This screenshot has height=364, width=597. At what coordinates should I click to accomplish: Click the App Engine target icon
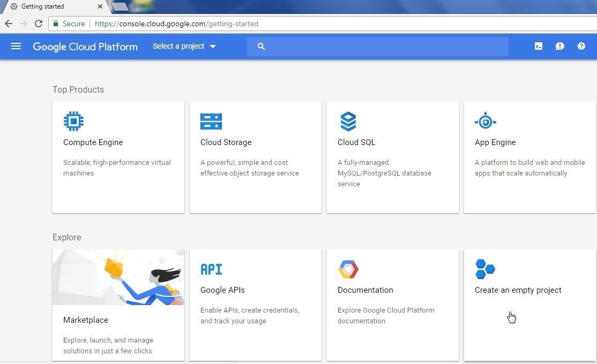coord(485,121)
